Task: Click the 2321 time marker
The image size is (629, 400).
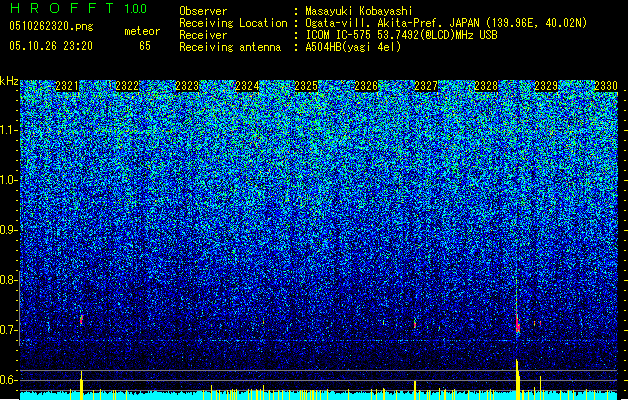Action: [x=67, y=86]
